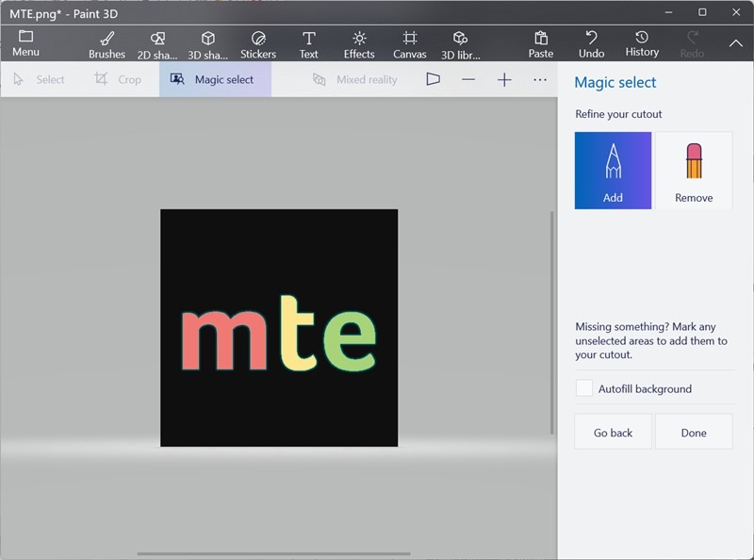Open the Brushes tool
The width and height of the screenshot is (754, 560).
107,43
